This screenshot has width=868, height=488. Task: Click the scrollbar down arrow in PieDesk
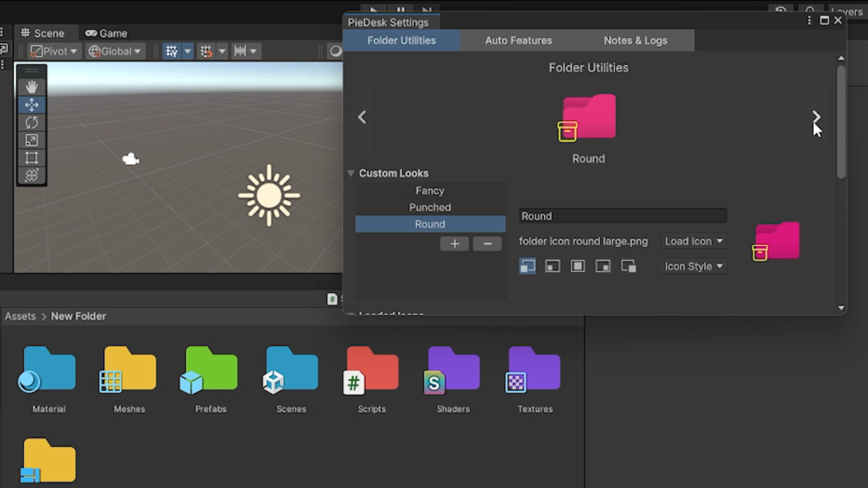coord(841,308)
